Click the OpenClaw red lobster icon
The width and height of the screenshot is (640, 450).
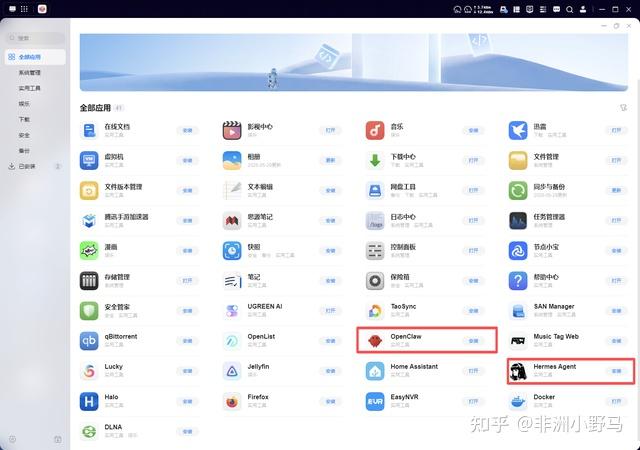coord(375,340)
